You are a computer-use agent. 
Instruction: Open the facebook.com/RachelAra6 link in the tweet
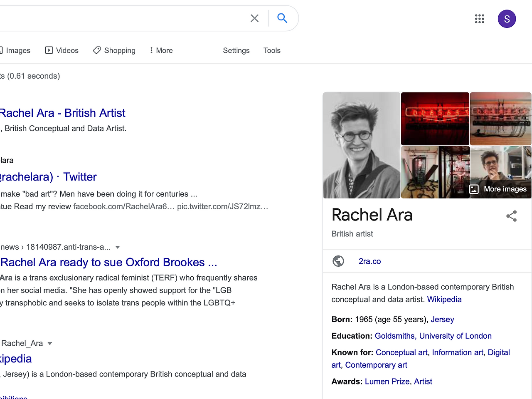pos(123,206)
